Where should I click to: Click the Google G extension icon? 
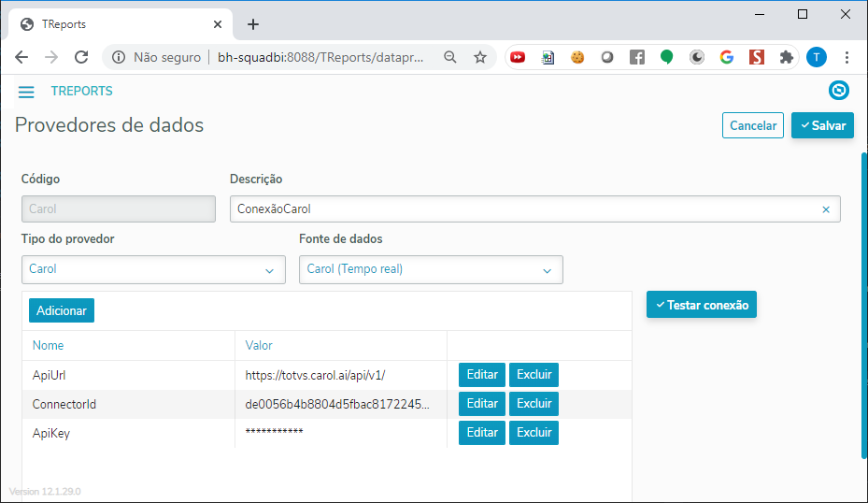pos(727,57)
